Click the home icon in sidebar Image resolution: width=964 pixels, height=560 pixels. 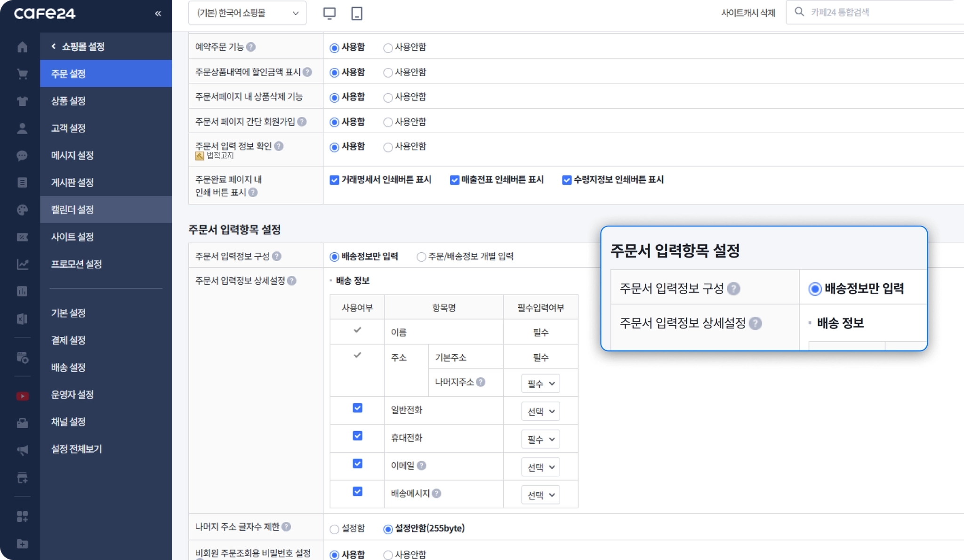click(22, 47)
